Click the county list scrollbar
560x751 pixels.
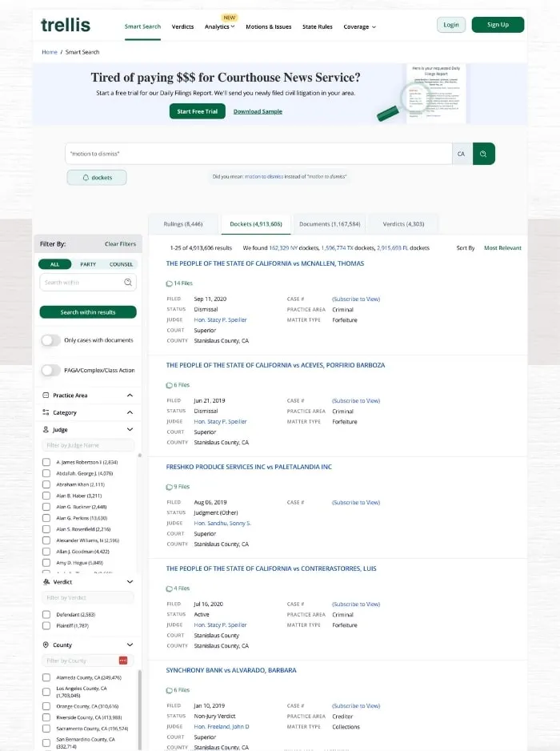click(x=140, y=709)
